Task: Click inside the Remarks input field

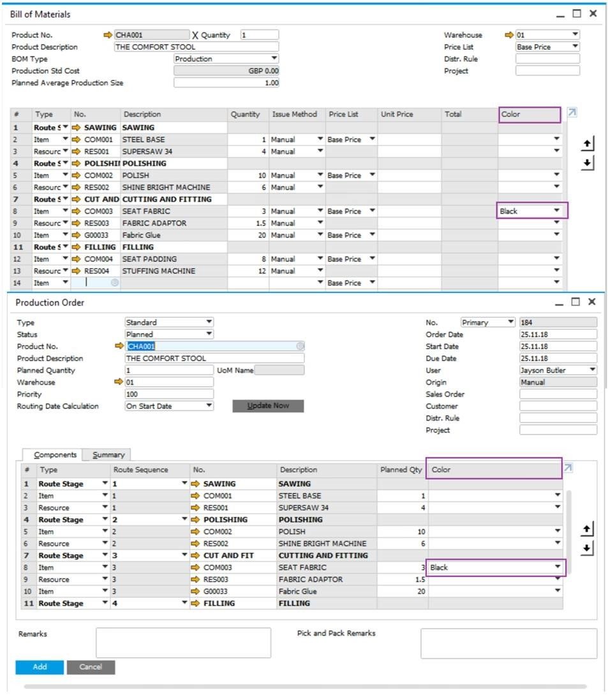Action: [183, 641]
